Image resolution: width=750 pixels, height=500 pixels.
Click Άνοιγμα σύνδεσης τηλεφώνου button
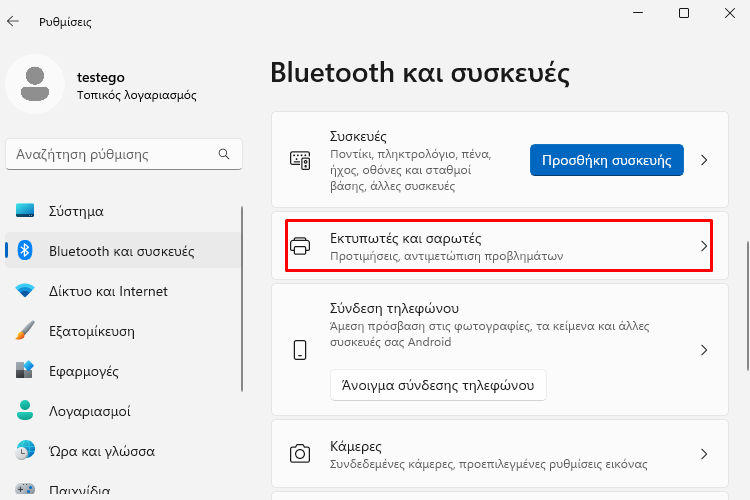tap(438, 385)
